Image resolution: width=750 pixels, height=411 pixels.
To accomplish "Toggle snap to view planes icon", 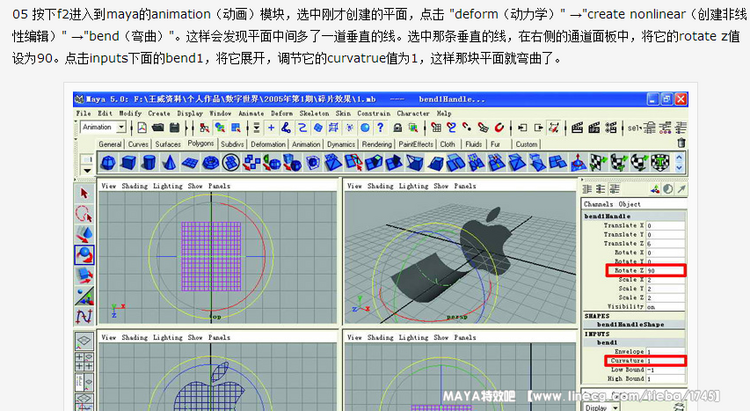I will pos(483,128).
